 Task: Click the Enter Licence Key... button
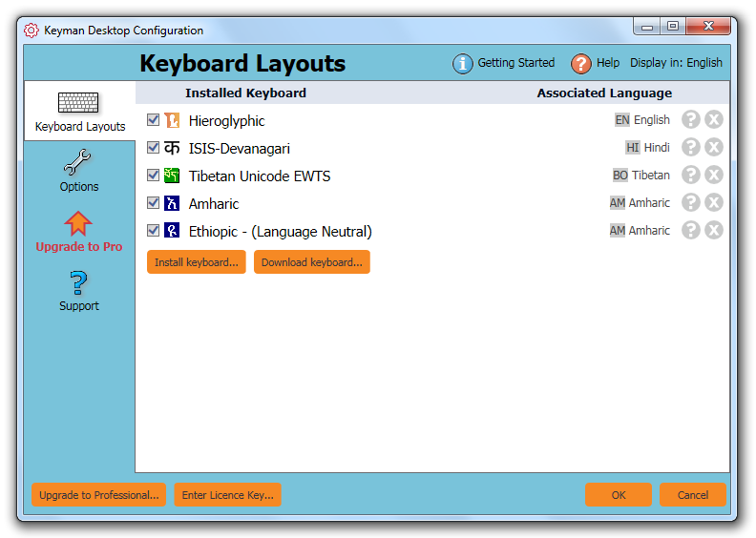227,495
